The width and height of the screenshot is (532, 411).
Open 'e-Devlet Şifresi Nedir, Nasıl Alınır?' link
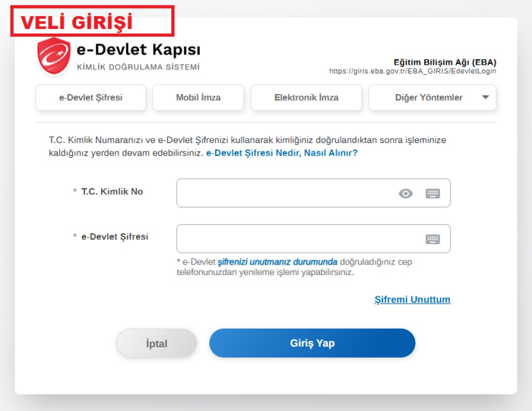pos(282,153)
